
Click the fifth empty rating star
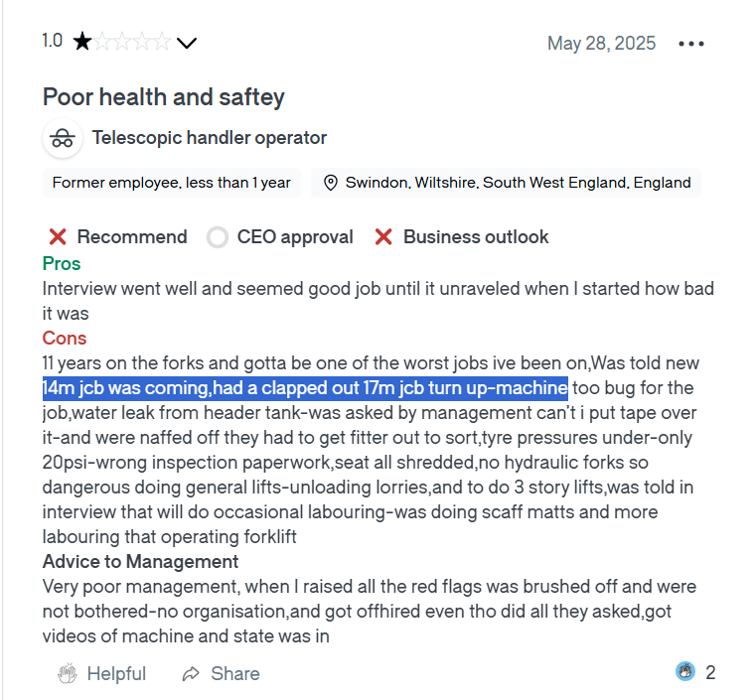point(161,42)
